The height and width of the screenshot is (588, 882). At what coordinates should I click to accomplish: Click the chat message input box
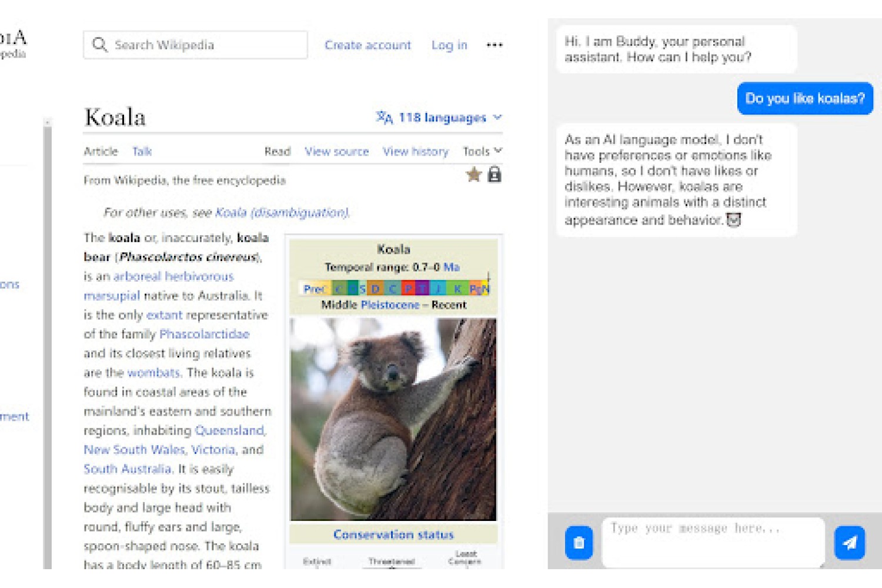coord(713,542)
